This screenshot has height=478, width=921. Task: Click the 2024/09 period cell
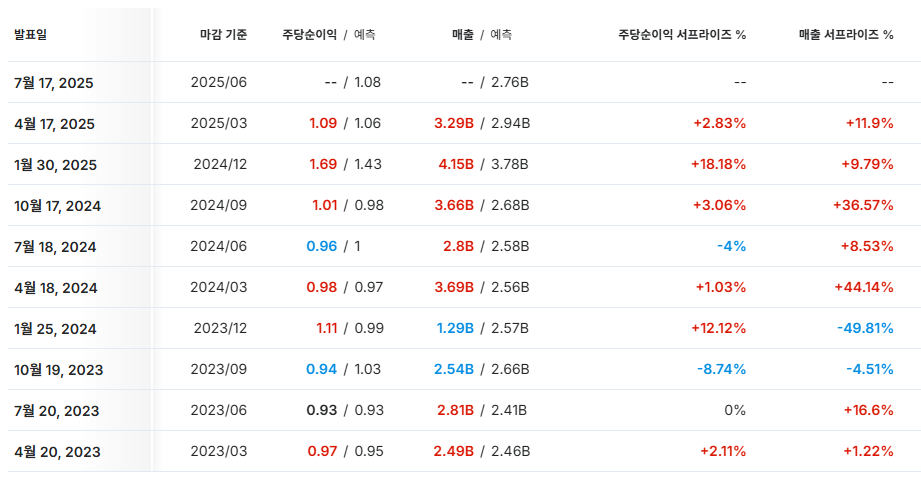[x=219, y=206]
